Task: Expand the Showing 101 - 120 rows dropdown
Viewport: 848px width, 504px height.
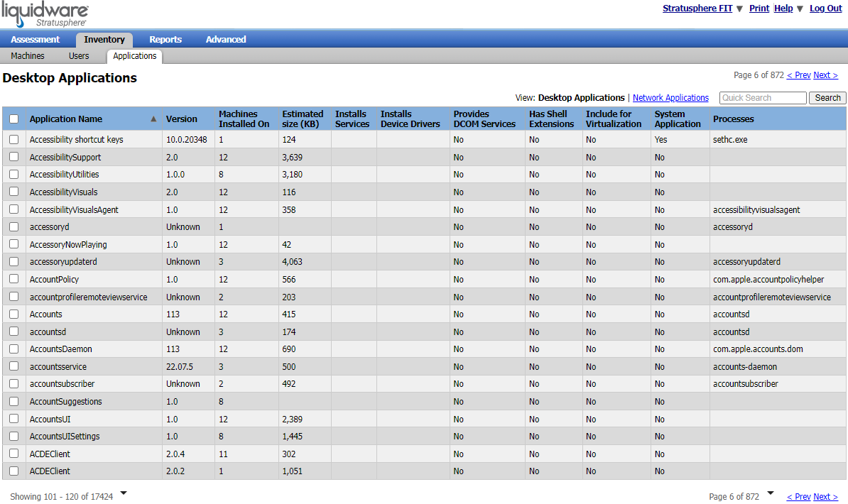Action: pos(124,493)
